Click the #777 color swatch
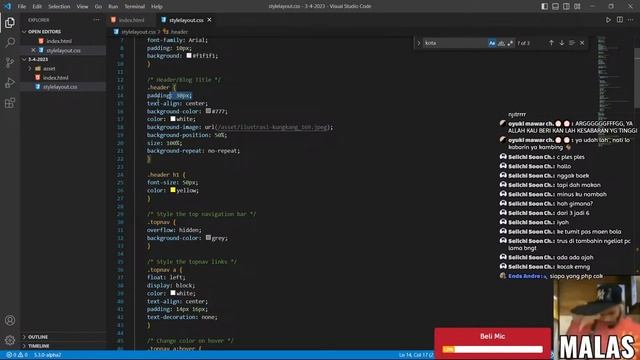 click(208, 111)
